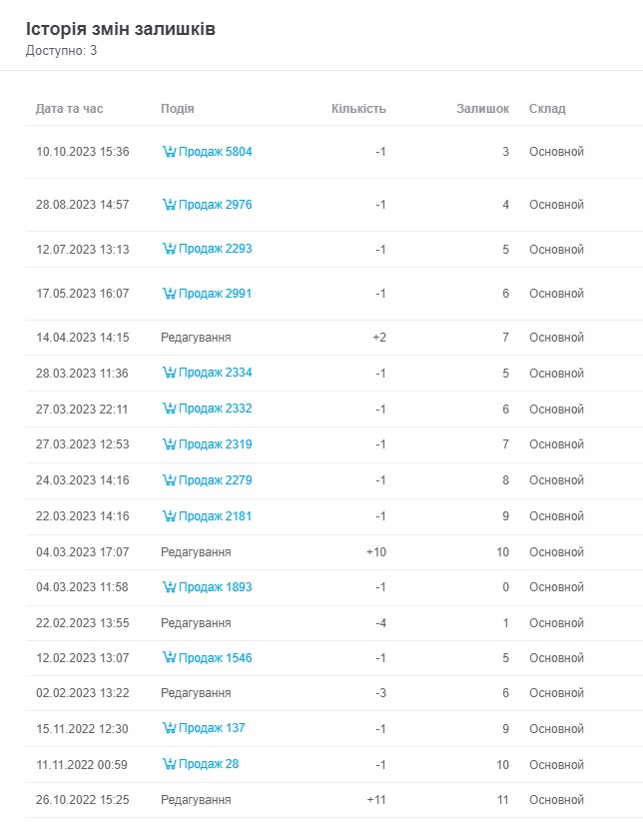Open sale link Продаж 2181

(215, 516)
